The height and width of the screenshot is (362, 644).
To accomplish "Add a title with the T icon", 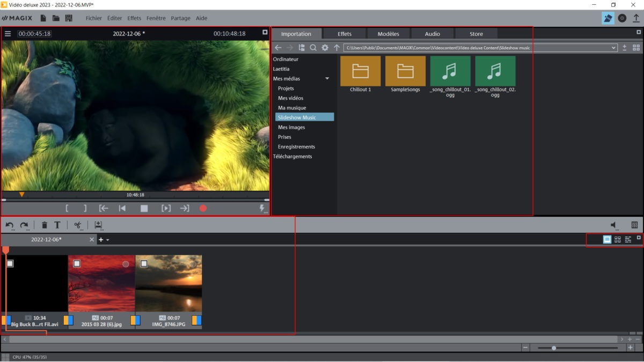I will pos(57,225).
